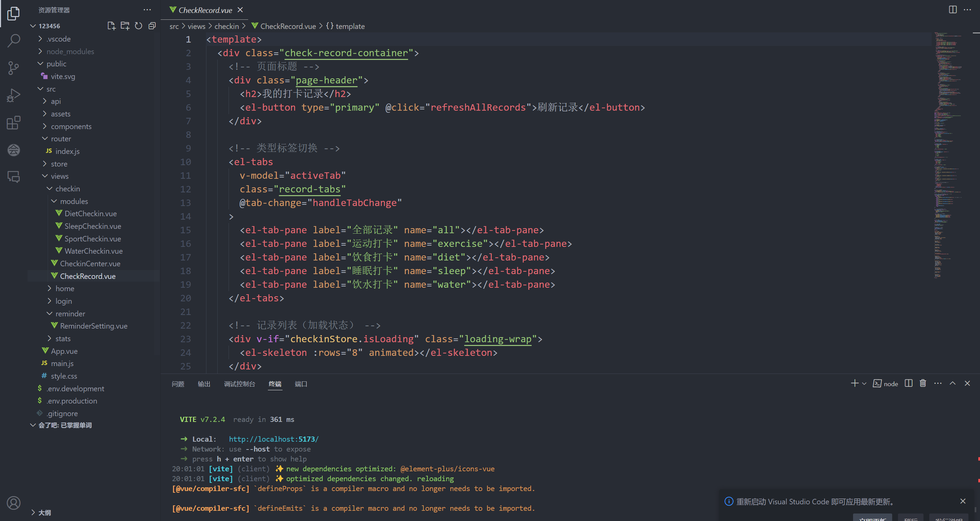
Task: Click New File icon in explorer header
Action: point(111,26)
